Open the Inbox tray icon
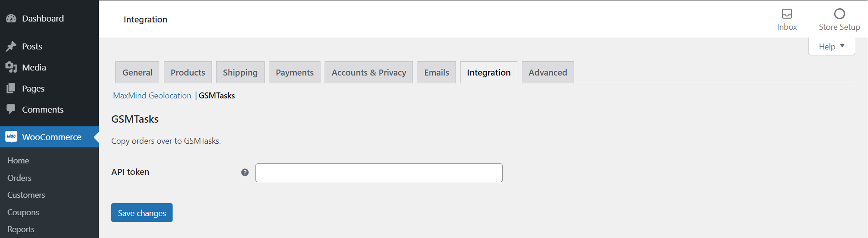Viewport: 868px width, 238px height. pyautogui.click(x=787, y=14)
